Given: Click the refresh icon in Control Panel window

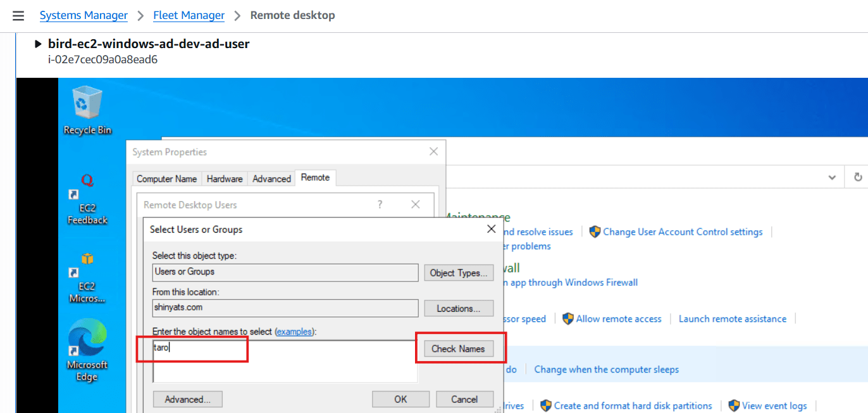Looking at the screenshot, I should [x=858, y=177].
